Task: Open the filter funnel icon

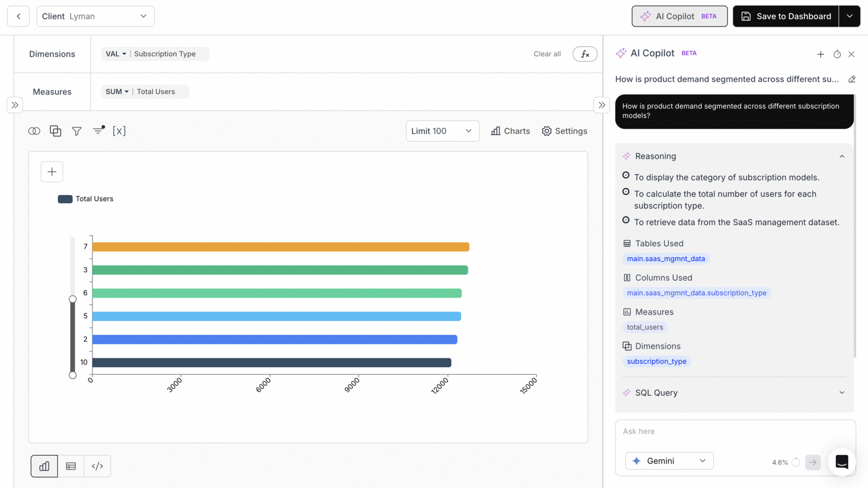Action: pos(77,131)
